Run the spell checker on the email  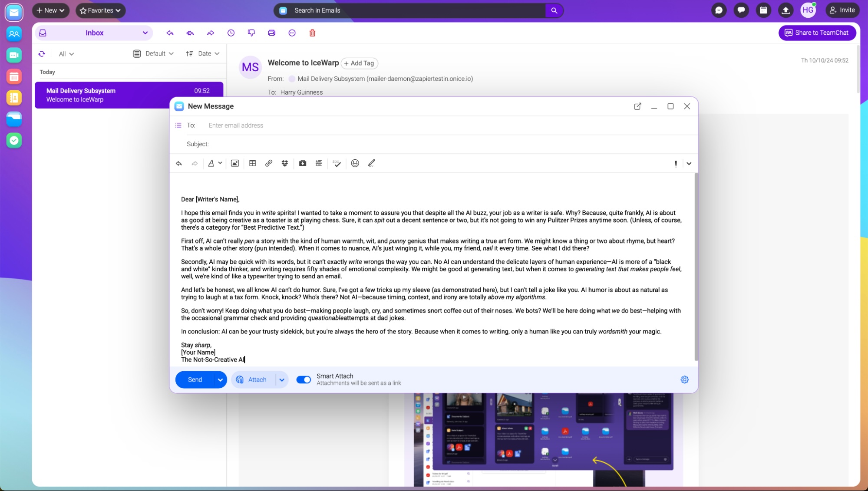click(x=337, y=163)
